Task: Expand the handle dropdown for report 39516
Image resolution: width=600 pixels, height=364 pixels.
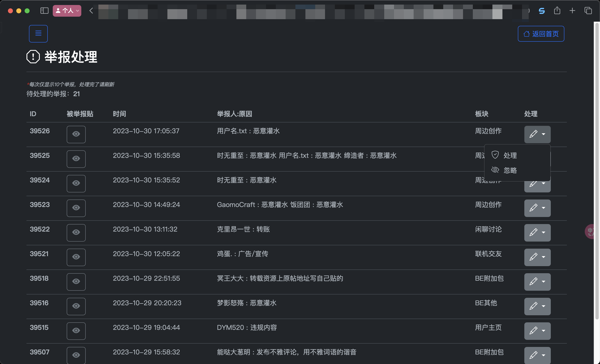Action: pos(537,306)
